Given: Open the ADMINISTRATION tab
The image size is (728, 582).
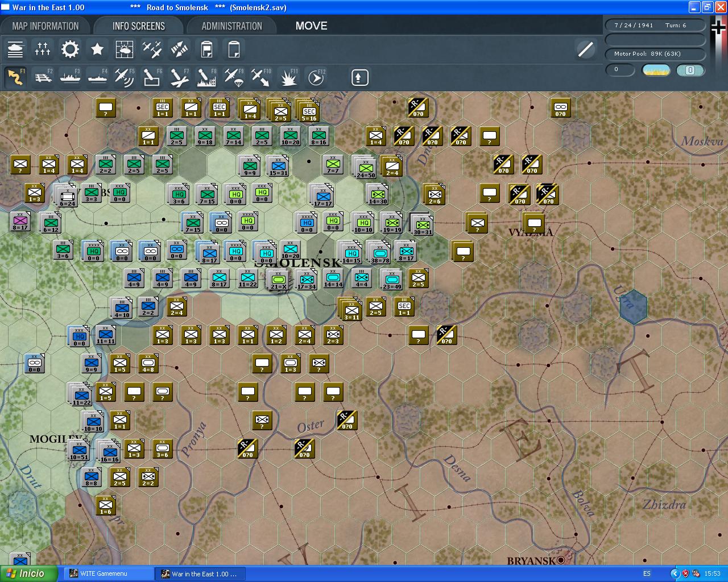Looking at the screenshot, I should coord(231,26).
